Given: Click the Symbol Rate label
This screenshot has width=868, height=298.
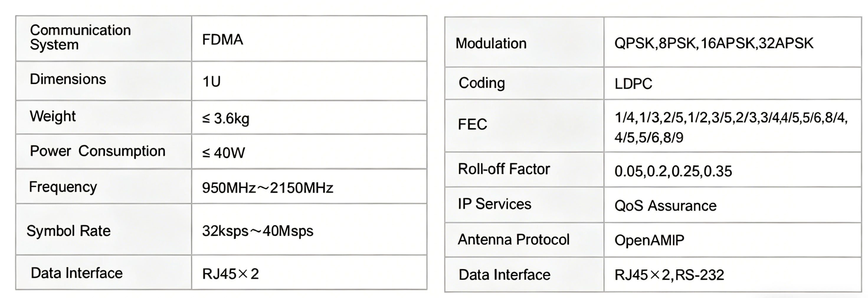Looking at the screenshot, I should click(68, 231).
